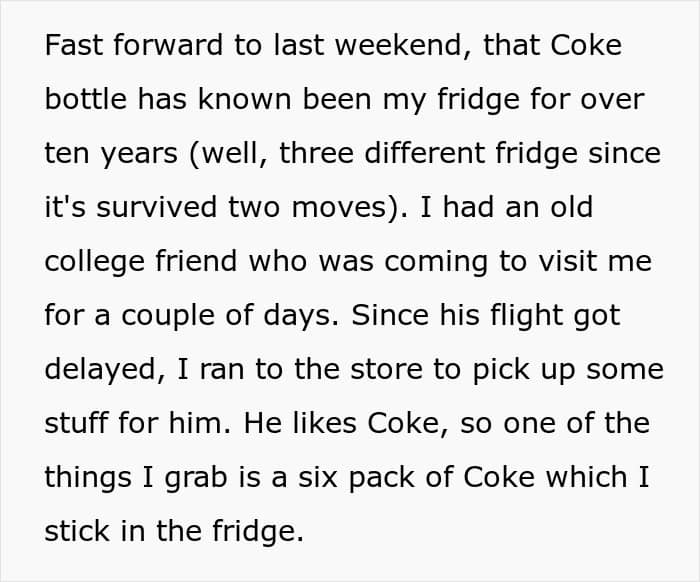The height and width of the screenshot is (582, 700).
Task: Place cursor on the word "survived"
Action: click(x=156, y=207)
